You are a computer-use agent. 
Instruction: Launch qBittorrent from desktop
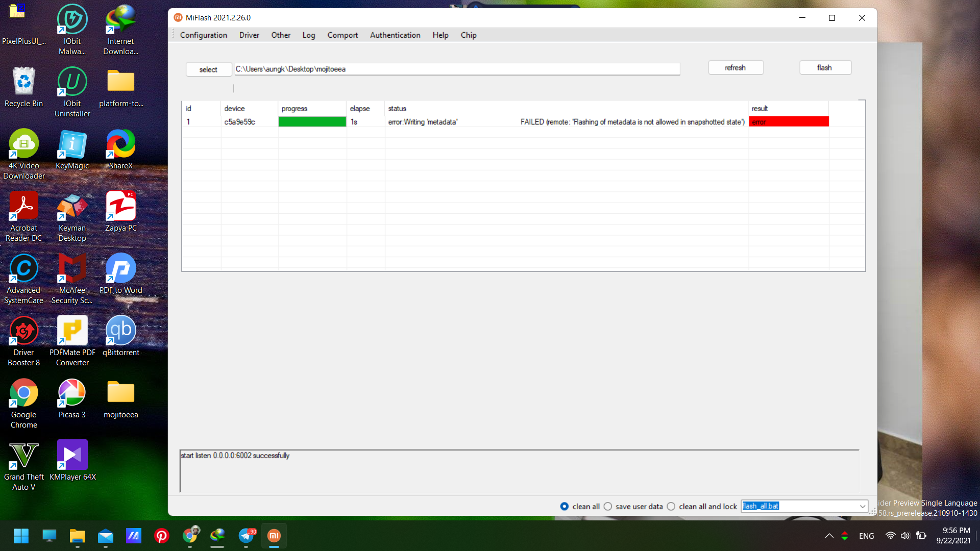(x=121, y=336)
